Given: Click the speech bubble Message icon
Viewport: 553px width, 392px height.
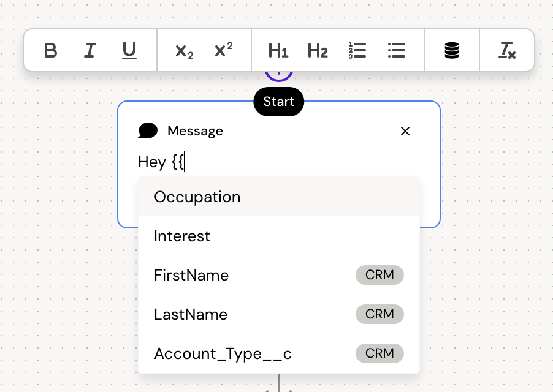Looking at the screenshot, I should click(148, 130).
